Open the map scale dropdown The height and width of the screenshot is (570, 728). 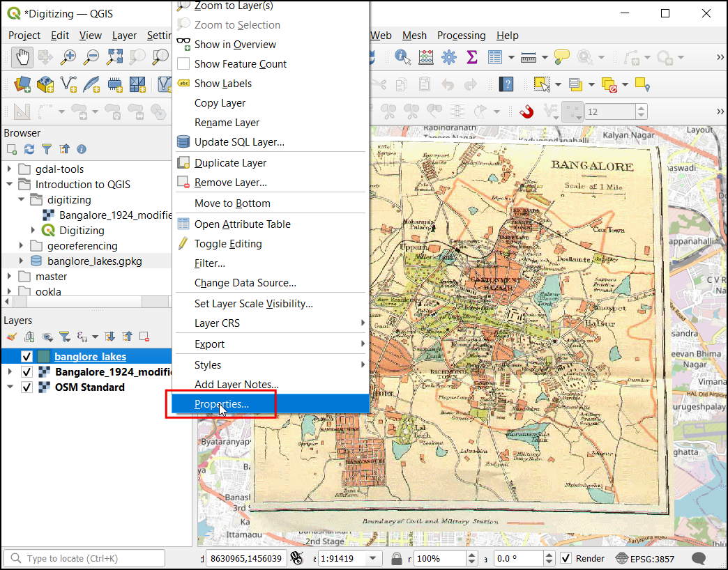(373, 558)
